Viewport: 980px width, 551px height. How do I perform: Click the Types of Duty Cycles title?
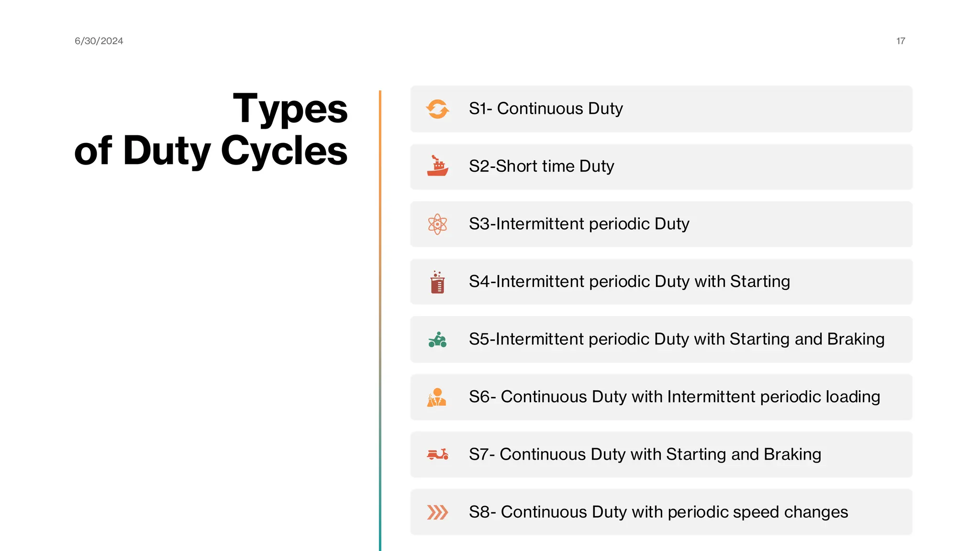point(211,130)
